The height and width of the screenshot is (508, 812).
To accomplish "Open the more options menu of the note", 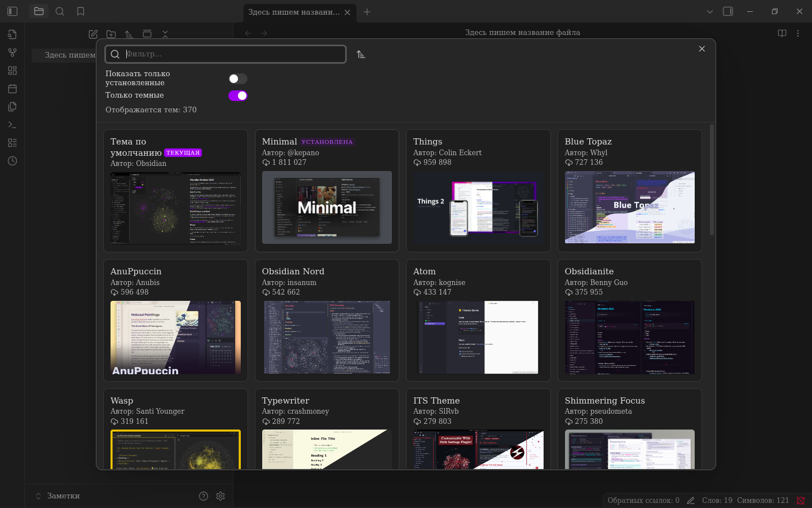I will click(x=798, y=33).
